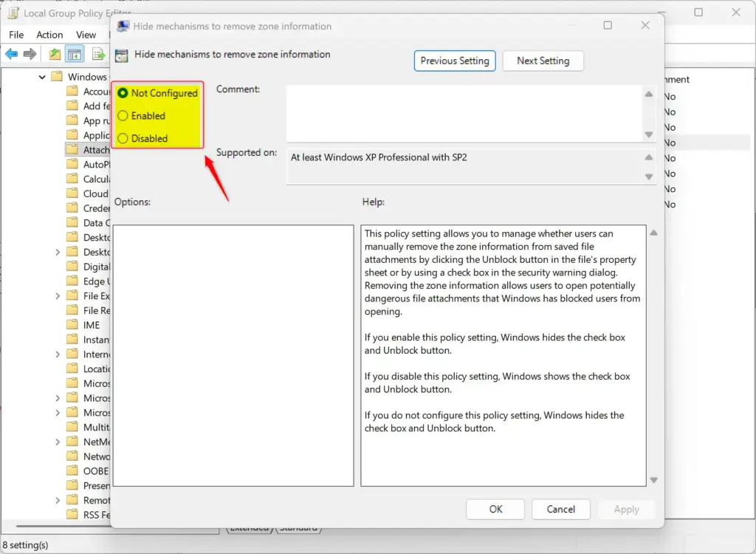Select the RSS Fe folder in tree
The image size is (756, 554).
[x=88, y=514]
